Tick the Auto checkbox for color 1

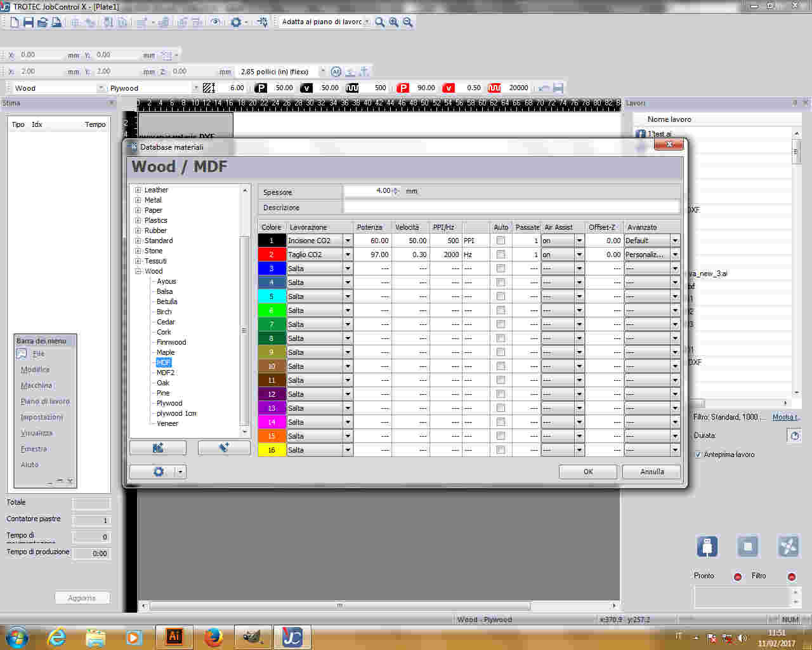501,241
